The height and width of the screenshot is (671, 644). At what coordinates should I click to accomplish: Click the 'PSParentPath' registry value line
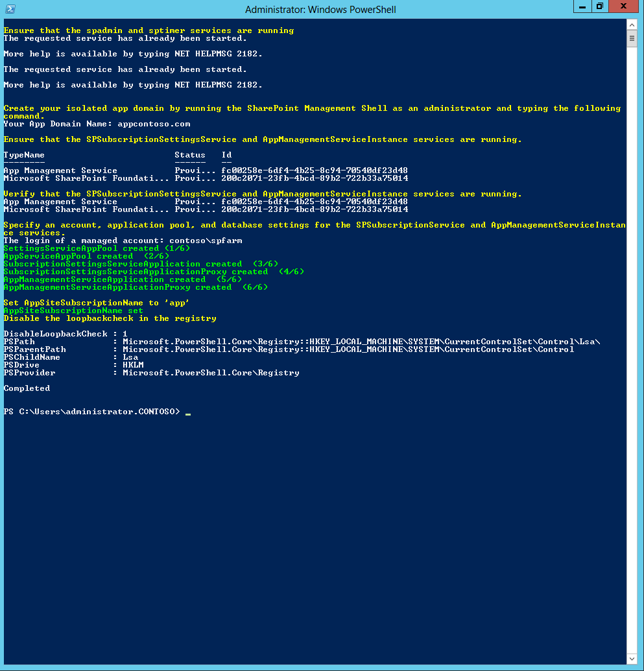tap(289, 349)
